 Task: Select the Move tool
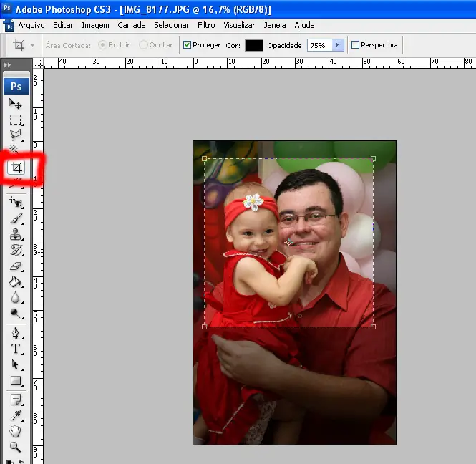pyautogui.click(x=16, y=104)
